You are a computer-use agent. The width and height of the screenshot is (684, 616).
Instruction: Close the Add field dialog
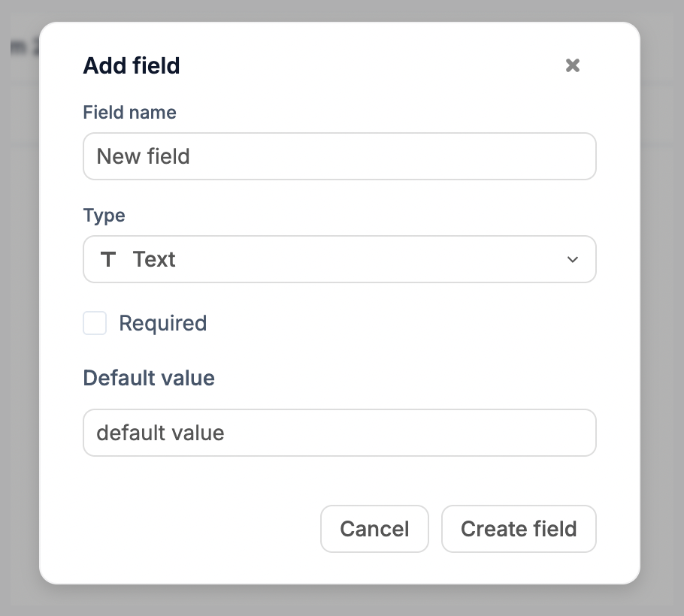pos(573,65)
